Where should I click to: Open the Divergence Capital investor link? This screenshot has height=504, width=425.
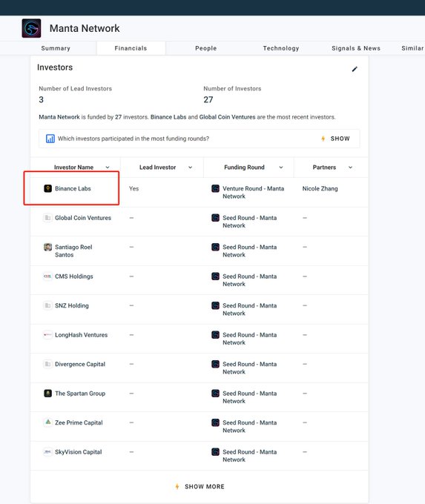[x=80, y=364]
